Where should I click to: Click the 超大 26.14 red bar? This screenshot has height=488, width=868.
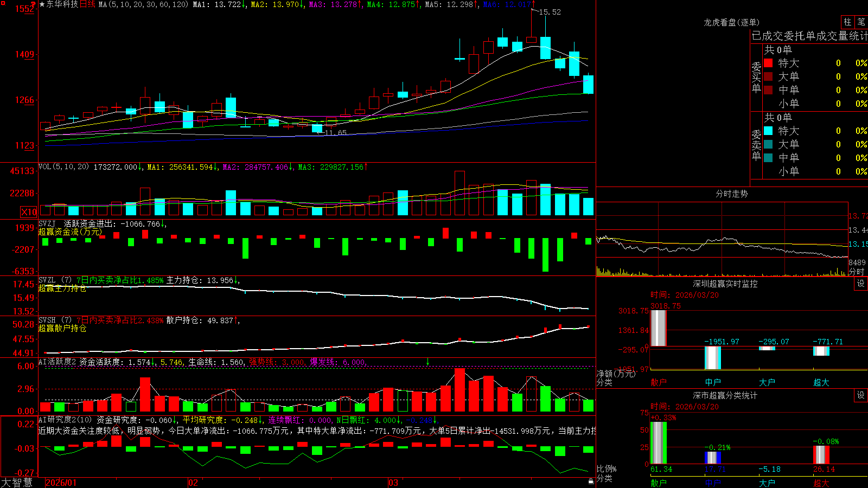[x=821, y=455]
